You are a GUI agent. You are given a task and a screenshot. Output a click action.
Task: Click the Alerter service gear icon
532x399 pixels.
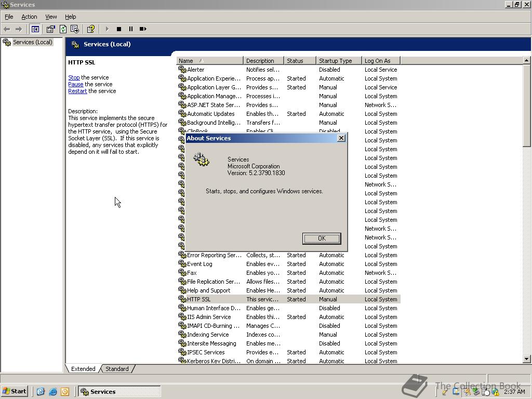(182, 69)
